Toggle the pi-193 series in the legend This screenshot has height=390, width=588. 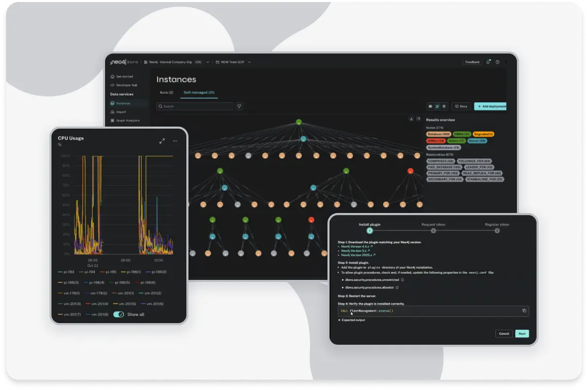coord(66,272)
